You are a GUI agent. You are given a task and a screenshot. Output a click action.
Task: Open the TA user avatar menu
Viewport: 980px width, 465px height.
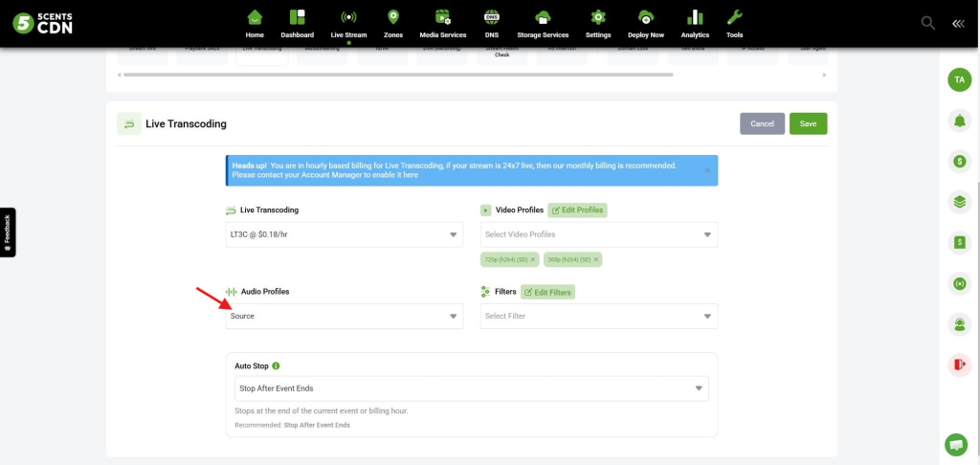click(x=959, y=80)
